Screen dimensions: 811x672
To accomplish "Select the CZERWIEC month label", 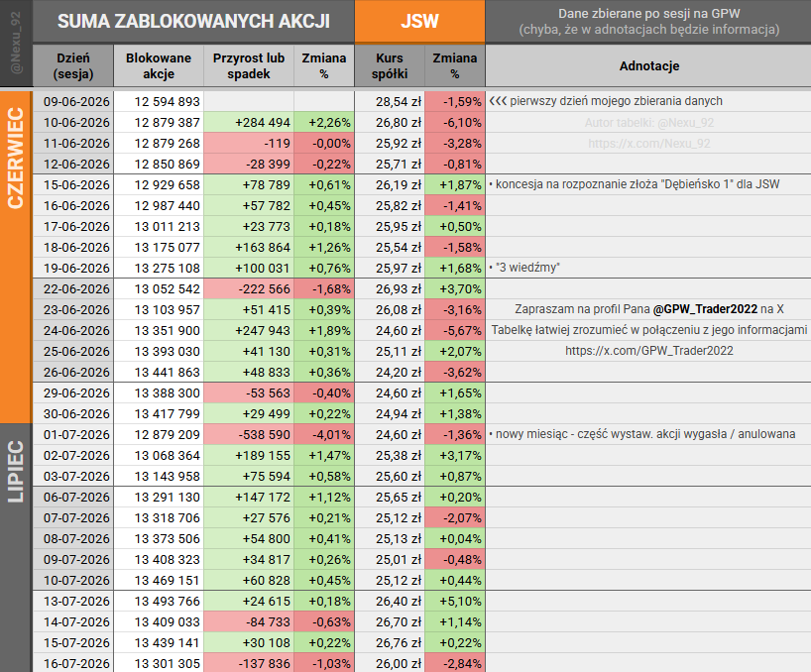I will tap(16, 159).
